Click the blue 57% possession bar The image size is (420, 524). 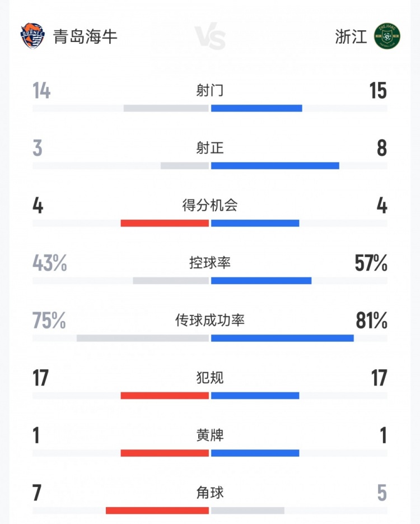point(261,281)
